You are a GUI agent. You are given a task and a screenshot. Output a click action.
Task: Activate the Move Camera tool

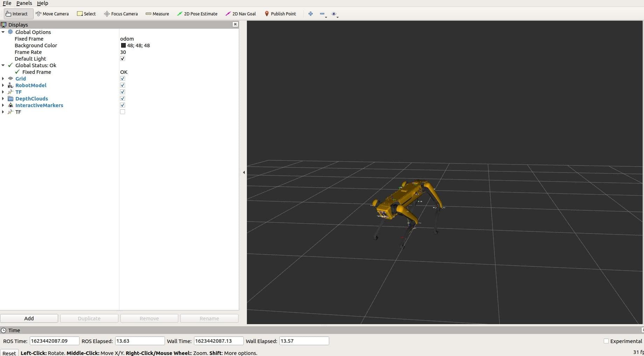pyautogui.click(x=52, y=14)
